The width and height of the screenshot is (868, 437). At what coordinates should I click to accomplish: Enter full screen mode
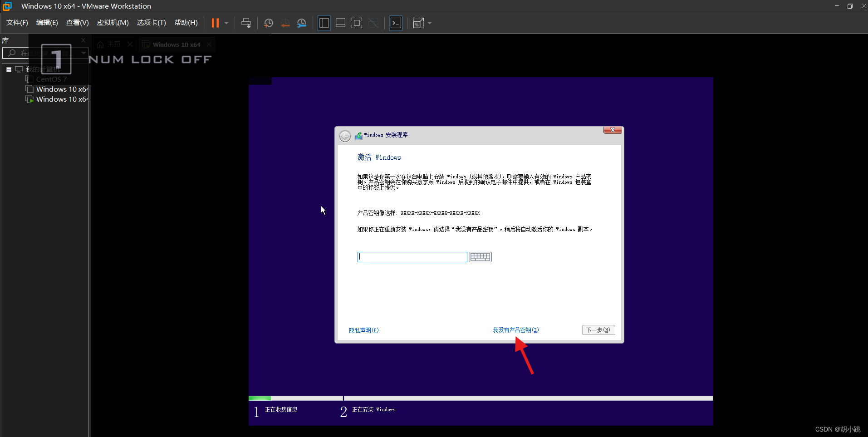(x=357, y=23)
